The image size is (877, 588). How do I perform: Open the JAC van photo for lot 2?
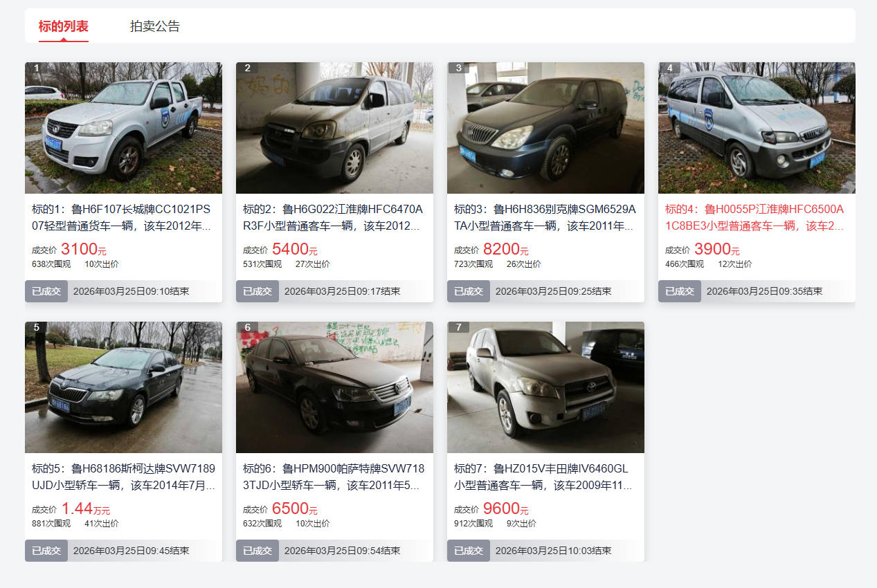pos(334,128)
